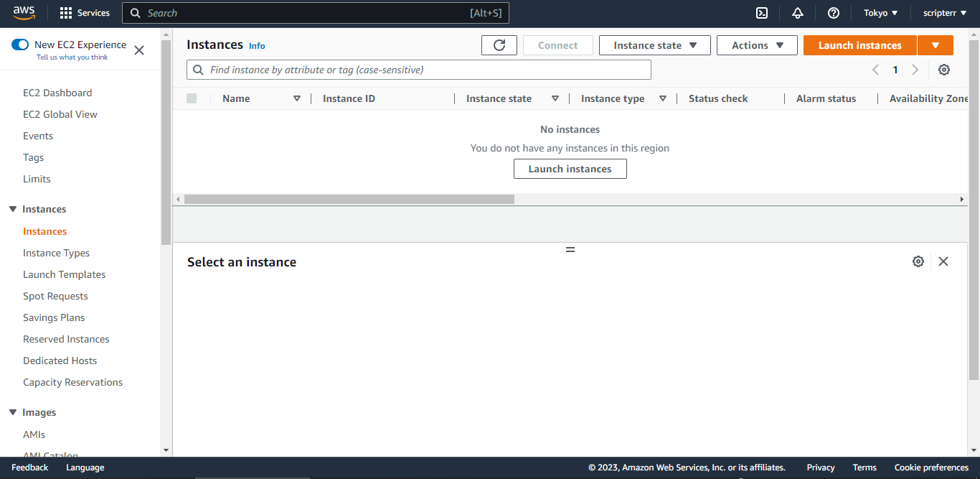Go to next page of instances
The height and width of the screenshot is (479, 980).
point(915,70)
